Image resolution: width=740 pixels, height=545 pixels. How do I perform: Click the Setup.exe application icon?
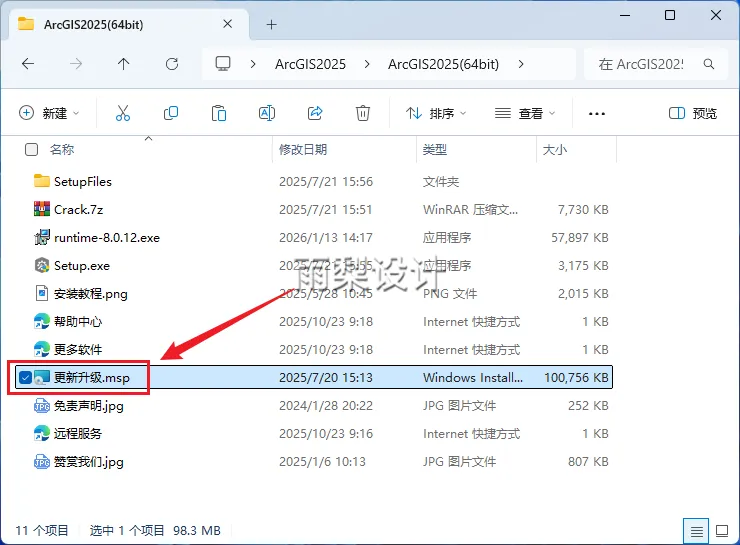(42, 265)
